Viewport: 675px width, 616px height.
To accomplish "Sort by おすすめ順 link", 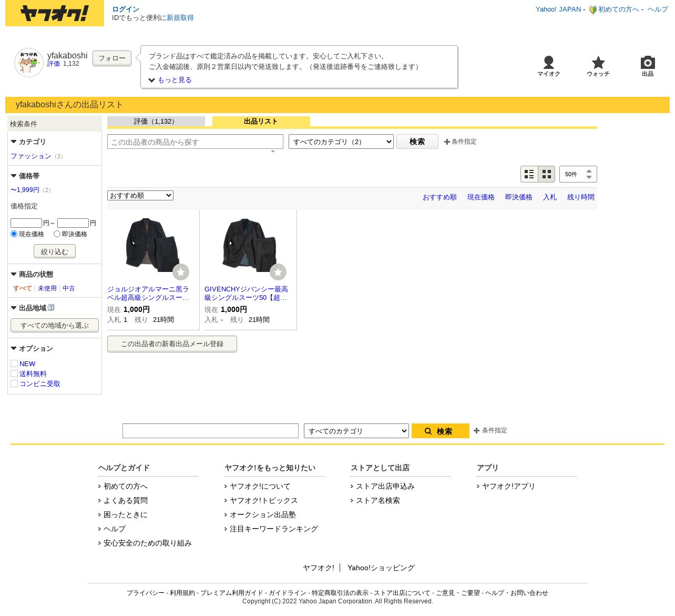I will [x=439, y=197].
